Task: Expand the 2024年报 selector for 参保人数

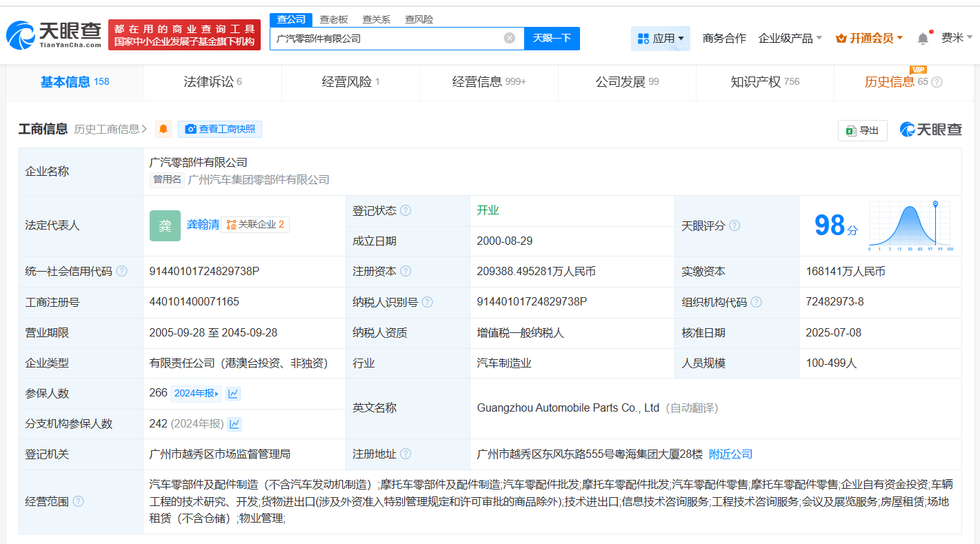Action: [x=196, y=394]
